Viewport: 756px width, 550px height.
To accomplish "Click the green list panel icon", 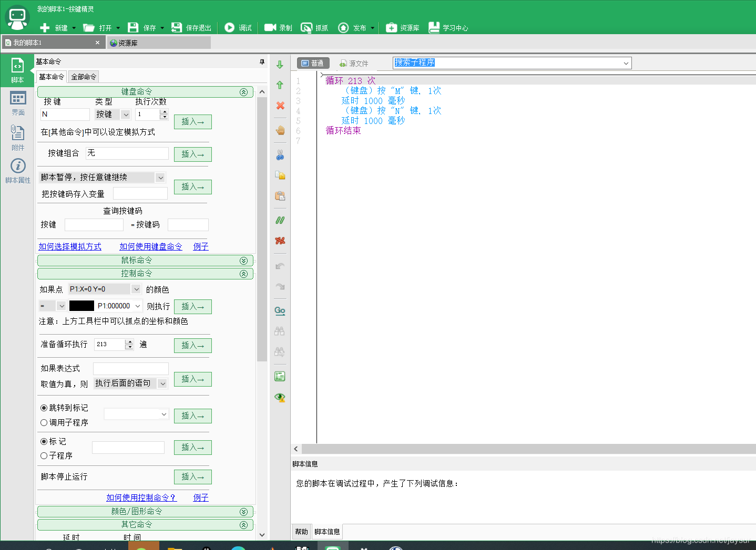I will pos(280,376).
